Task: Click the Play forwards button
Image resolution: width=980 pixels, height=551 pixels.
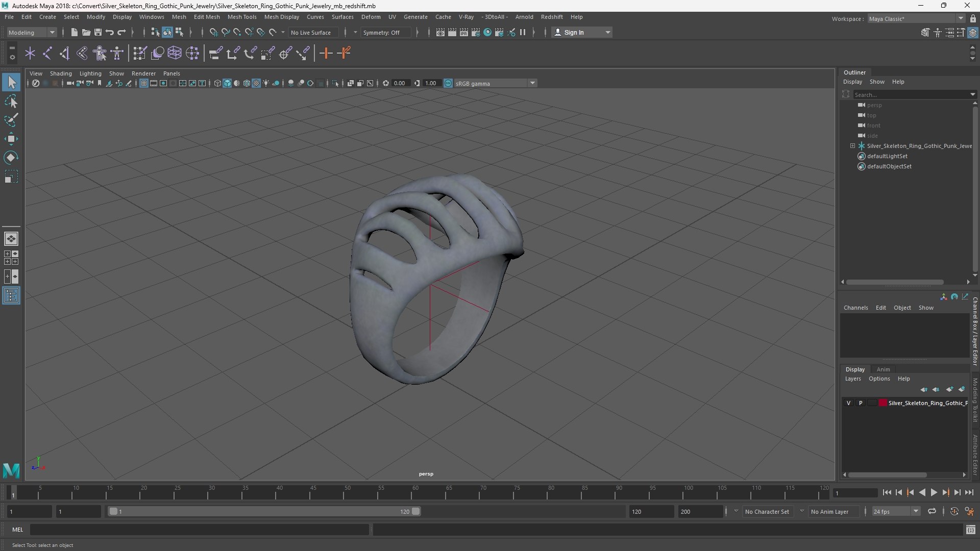Action: coord(934,492)
